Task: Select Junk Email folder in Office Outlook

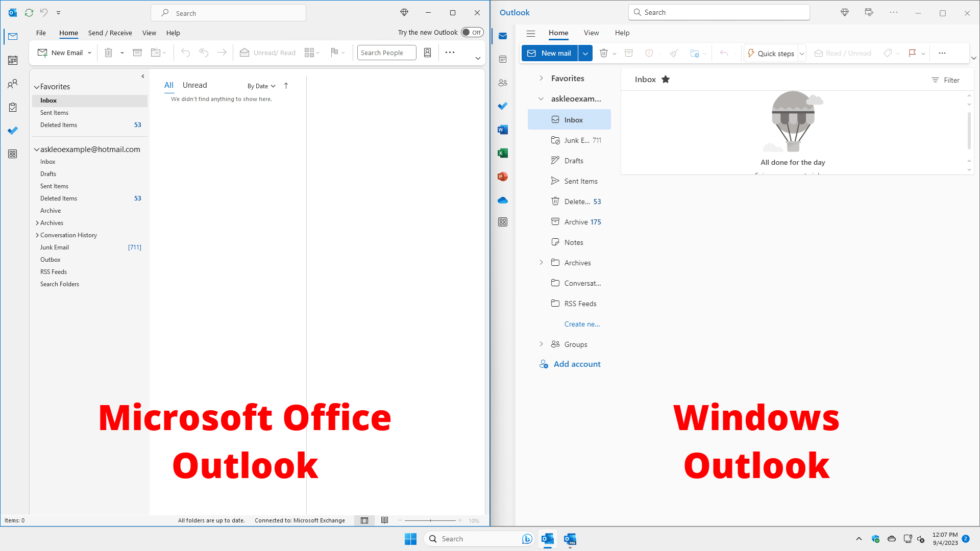Action: click(x=90, y=247)
